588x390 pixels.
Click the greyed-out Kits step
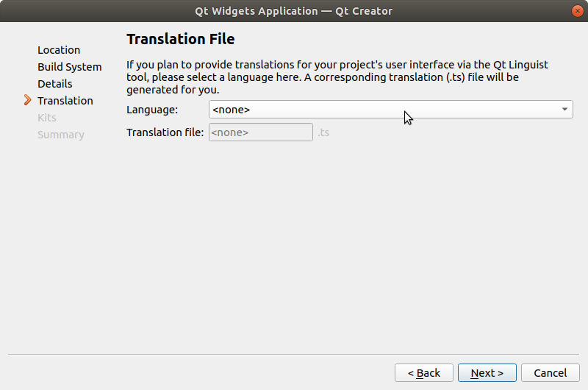pyautogui.click(x=47, y=118)
